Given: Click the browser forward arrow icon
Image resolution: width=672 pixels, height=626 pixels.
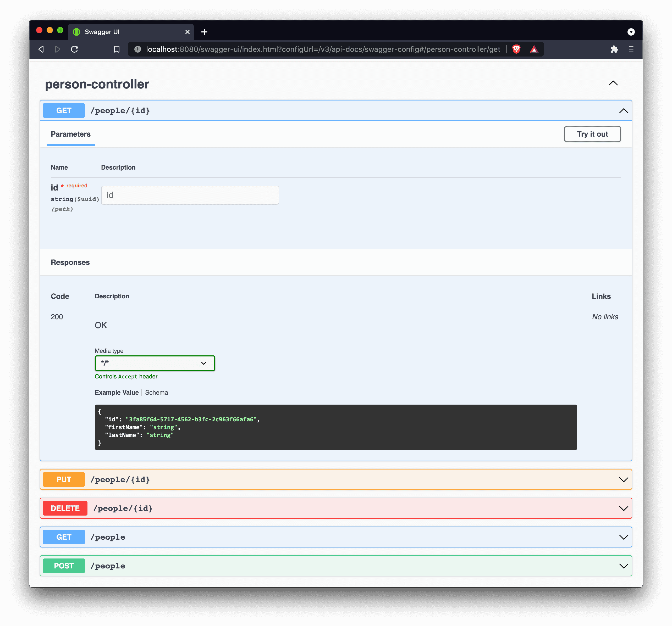Looking at the screenshot, I should pyautogui.click(x=57, y=49).
